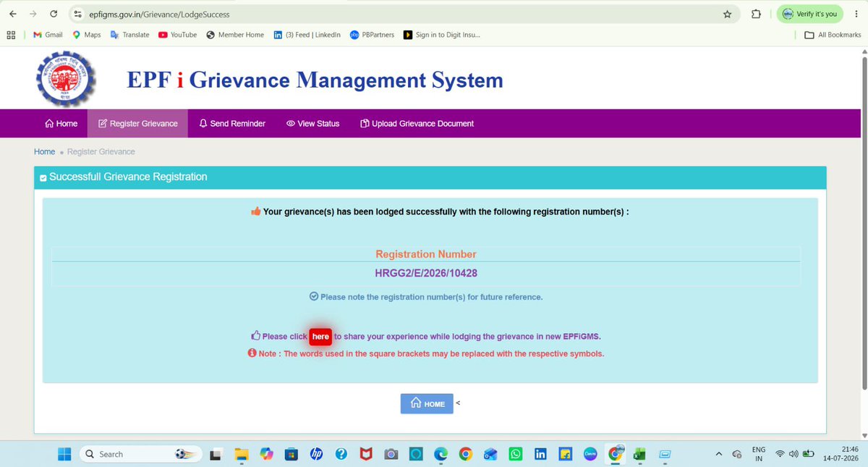The height and width of the screenshot is (467, 868).
Task: Click the 'Successfull Grievance Registration' panel header
Action: coord(430,177)
